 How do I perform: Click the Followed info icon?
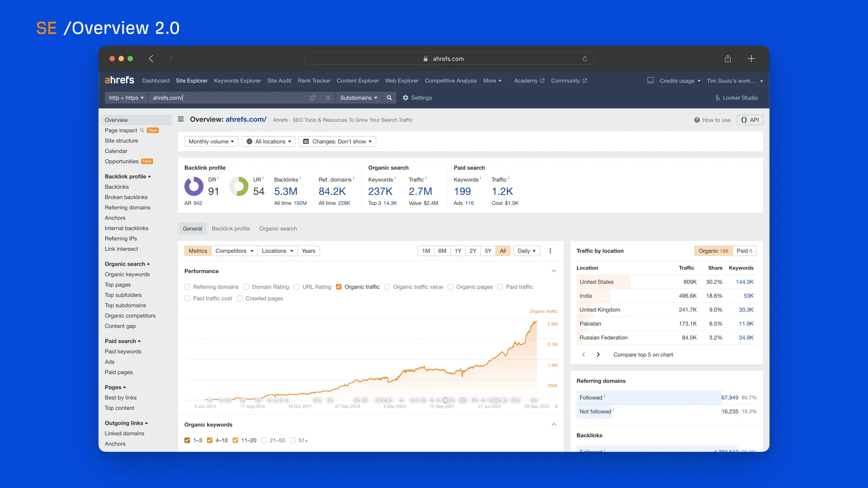[604, 396]
